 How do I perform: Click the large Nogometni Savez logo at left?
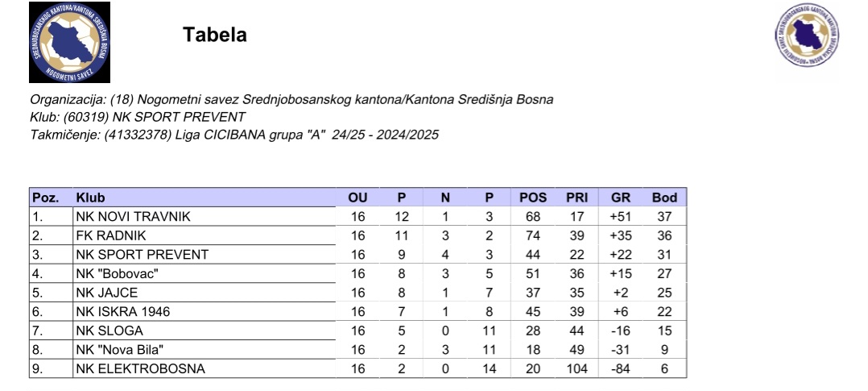pyautogui.click(x=70, y=42)
